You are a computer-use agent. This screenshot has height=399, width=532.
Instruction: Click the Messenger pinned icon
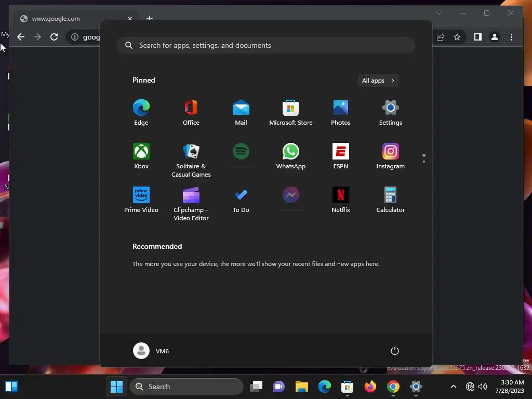pos(291,195)
